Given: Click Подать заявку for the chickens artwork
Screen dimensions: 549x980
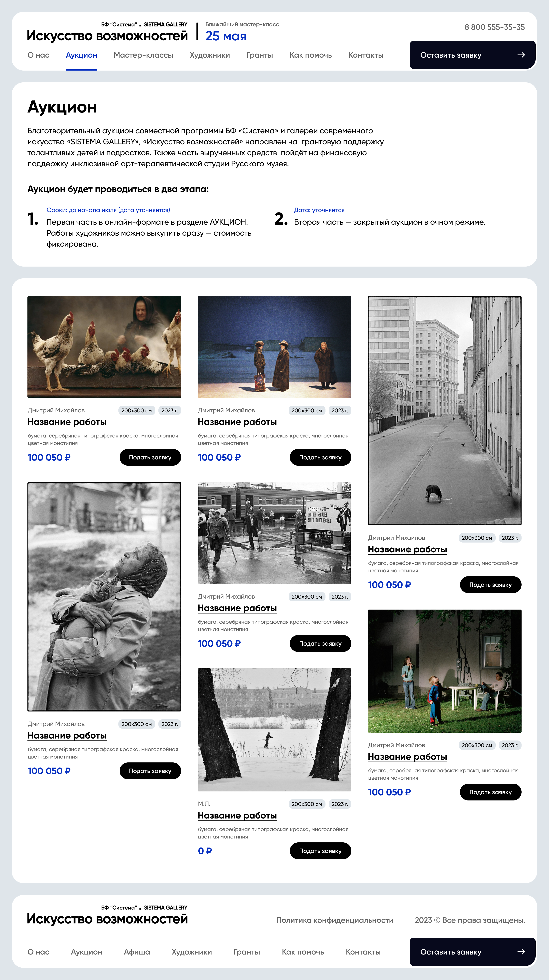Looking at the screenshot, I should [x=150, y=457].
